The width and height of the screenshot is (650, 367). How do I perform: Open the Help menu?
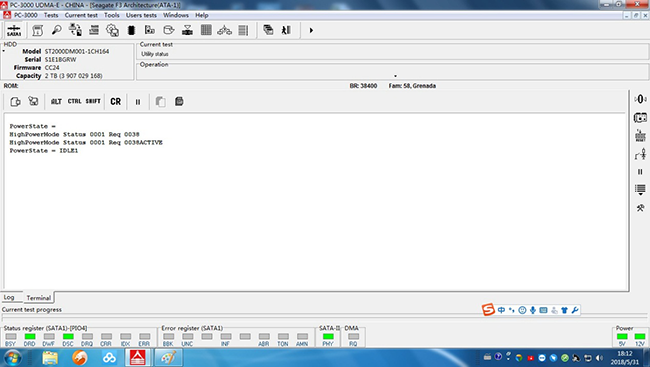[202, 15]
